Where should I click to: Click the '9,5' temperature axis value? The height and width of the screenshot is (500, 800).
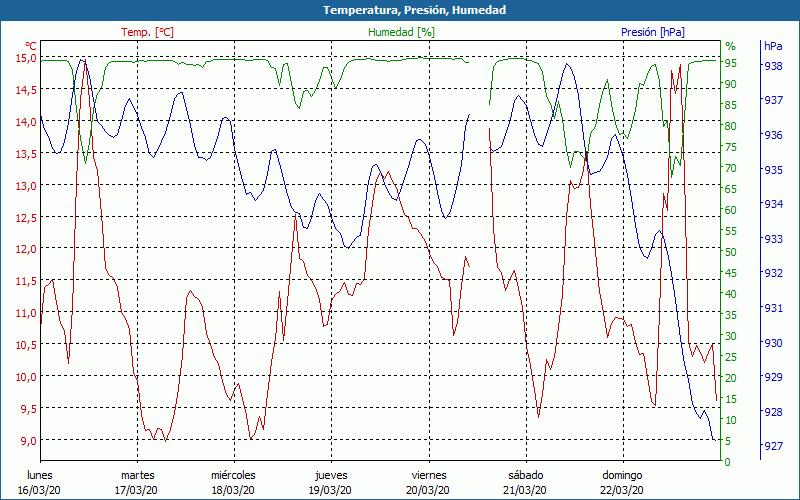pyautogui.click(x=29, y=408)
